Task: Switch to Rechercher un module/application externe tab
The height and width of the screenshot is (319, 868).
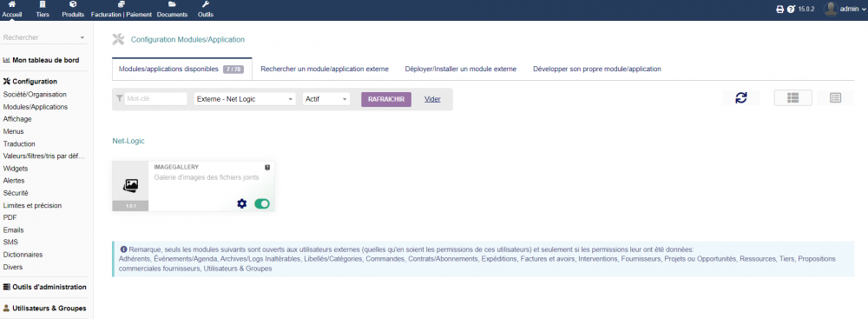Action: click(325, 69)
